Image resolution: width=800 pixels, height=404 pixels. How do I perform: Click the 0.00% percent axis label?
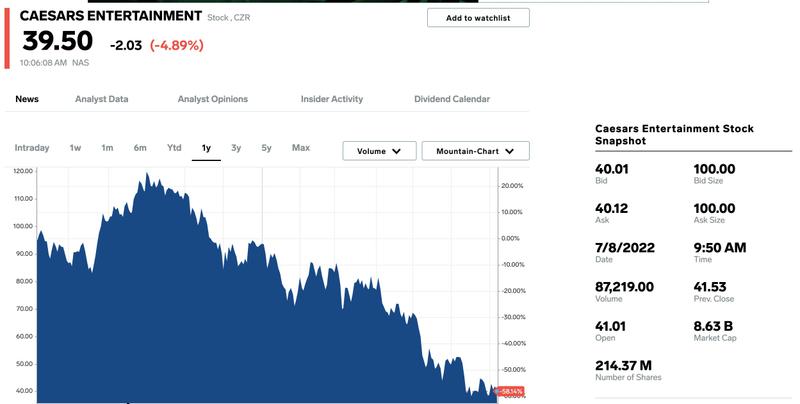(x=510, y=238)
